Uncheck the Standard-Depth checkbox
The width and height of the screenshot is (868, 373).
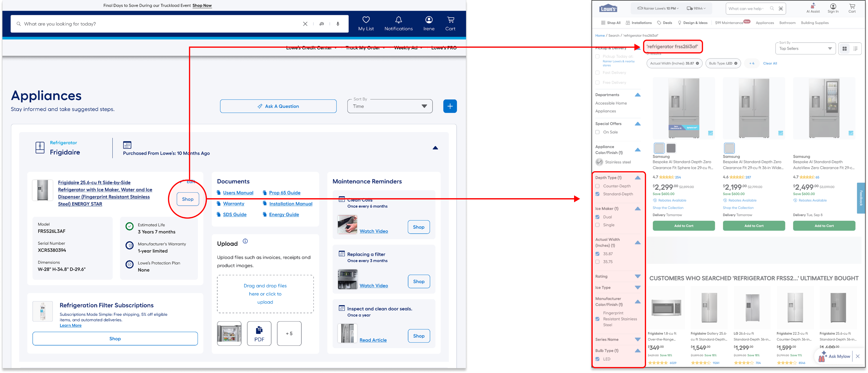pyautogui.click(x=597, y=194)
